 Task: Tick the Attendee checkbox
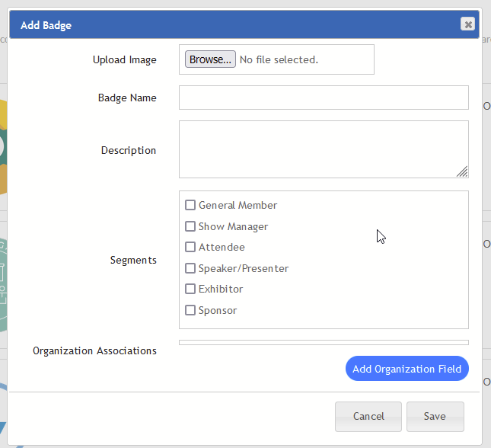click(x=190, y=247)
